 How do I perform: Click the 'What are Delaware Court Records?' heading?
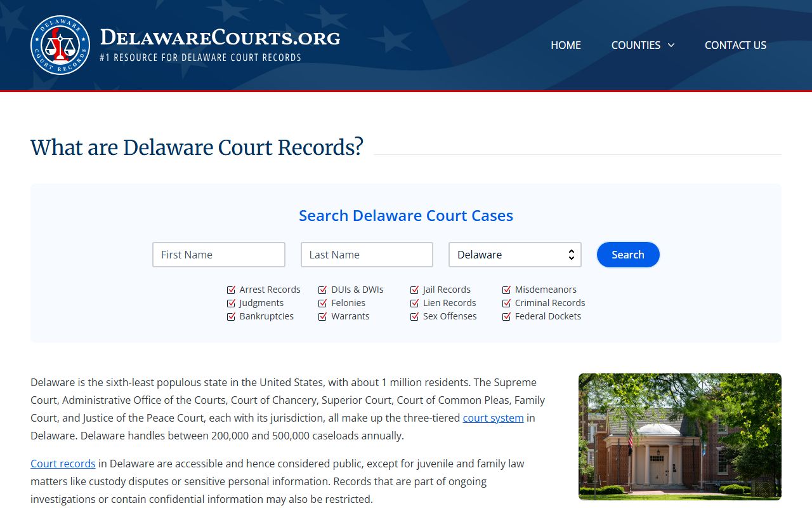(x=197, y=147)
